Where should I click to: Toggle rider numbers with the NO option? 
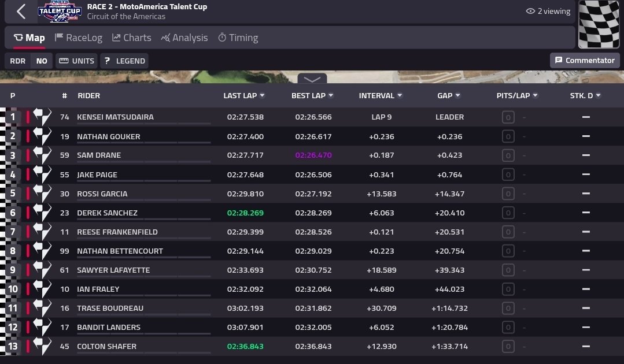pos(41,60)
